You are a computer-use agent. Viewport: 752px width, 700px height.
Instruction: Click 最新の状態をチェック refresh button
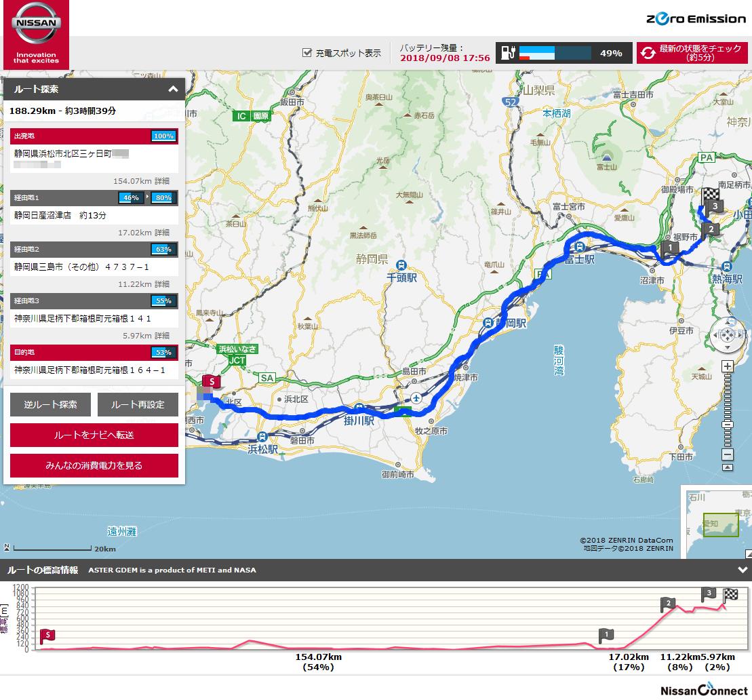(692, 53)
